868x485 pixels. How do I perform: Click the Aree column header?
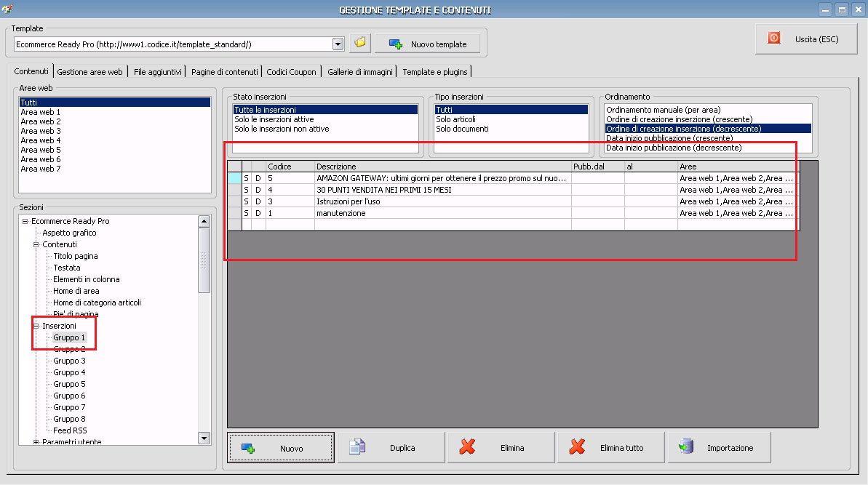coord(738,167)
